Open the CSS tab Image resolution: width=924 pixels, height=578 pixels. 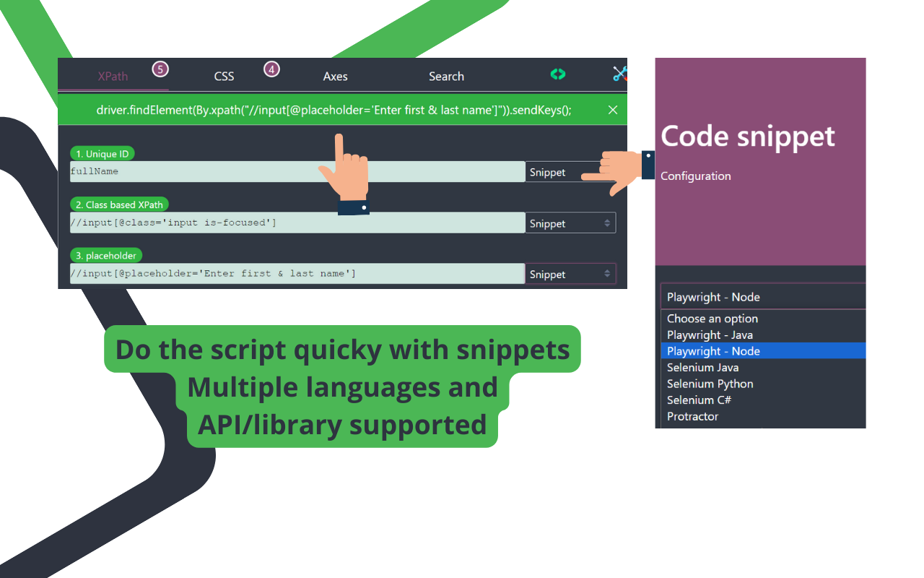point(224,77)
